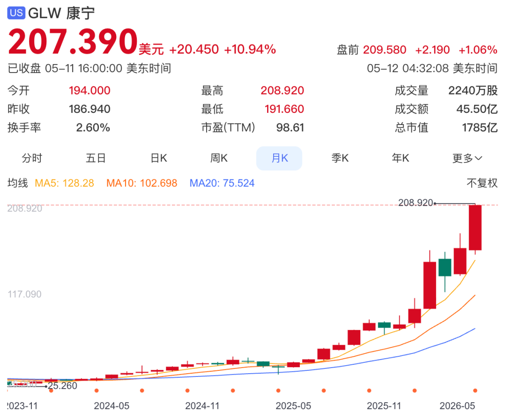Screen dimensions: 506x420
Task: Click the 25.260 low annotation on chart
Action: pyautogui.click(x=62, y=386)
